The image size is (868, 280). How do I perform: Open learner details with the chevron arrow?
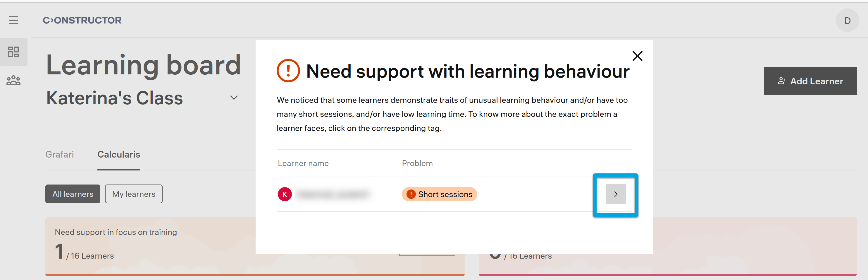tap(616, 194)
